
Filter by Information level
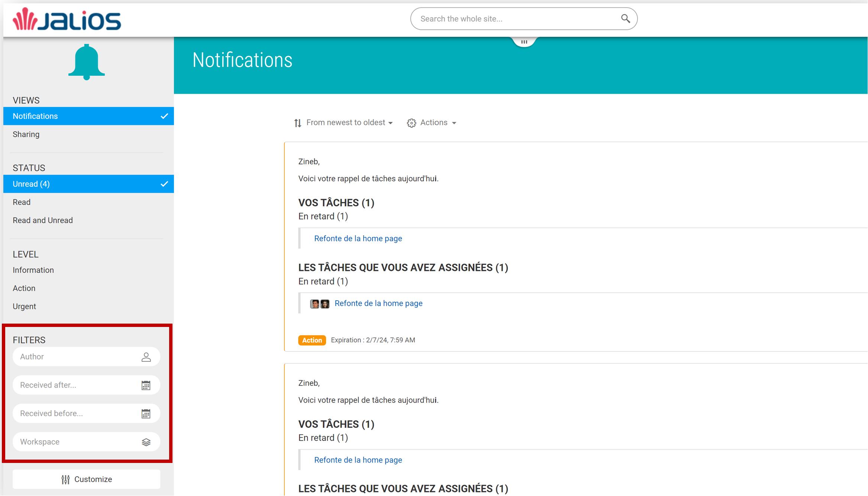(x=88, y=270)
